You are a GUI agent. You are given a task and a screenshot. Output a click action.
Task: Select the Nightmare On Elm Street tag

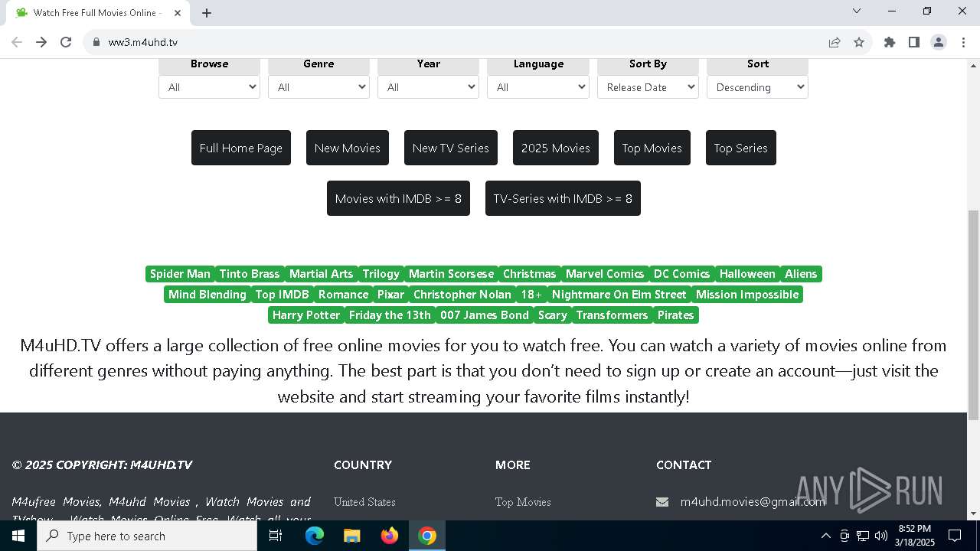619,295
